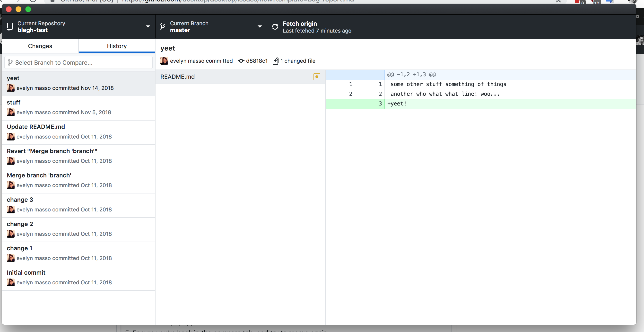Click the changed-file icon next to '1 changed file'
644x332 pixels.
pyautogui.click(x=276, y=61)
